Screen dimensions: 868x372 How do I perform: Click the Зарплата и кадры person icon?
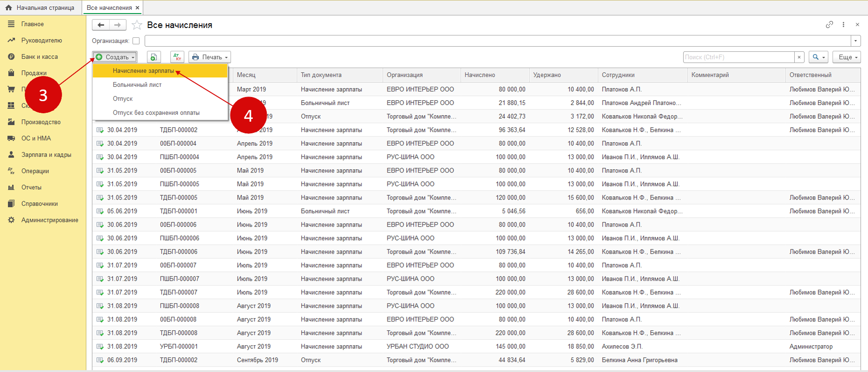[11, 154]
